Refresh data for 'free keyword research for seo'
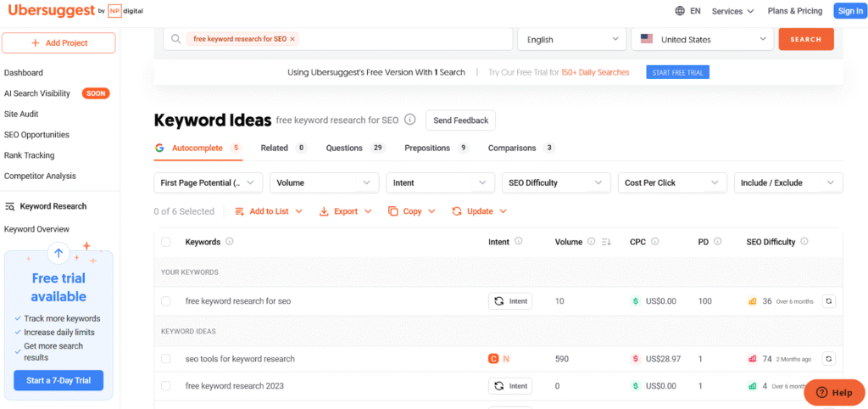Image resolution: width=868 pixels, height=409 pixels. click(829, 301)
